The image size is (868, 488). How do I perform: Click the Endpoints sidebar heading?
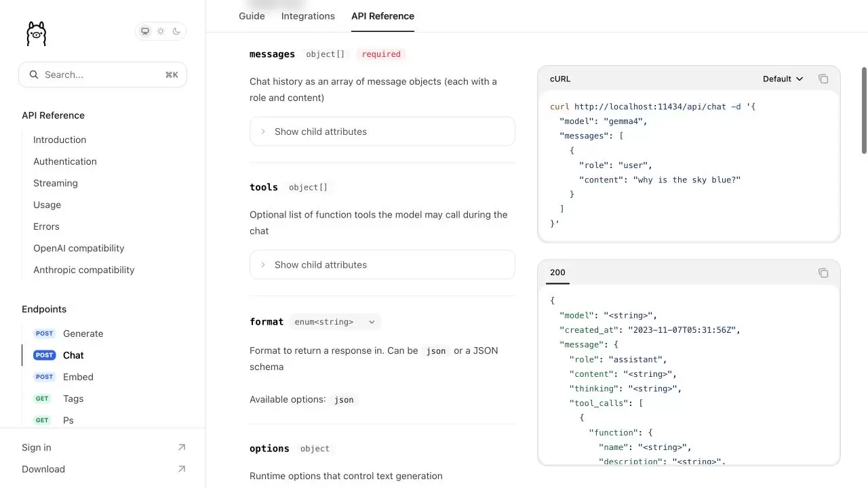coord(44,309)
